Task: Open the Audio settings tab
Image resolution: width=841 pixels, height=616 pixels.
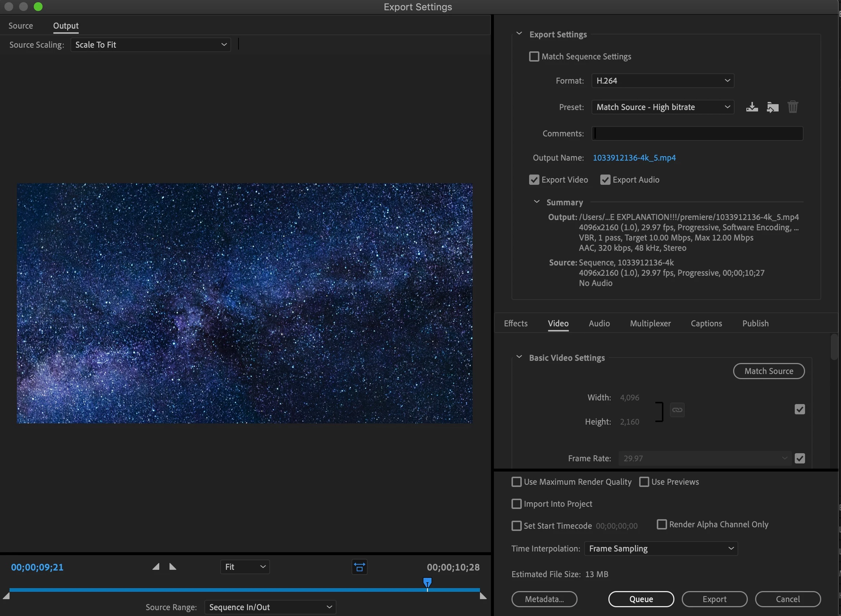Action: click(x=599, y=323)
